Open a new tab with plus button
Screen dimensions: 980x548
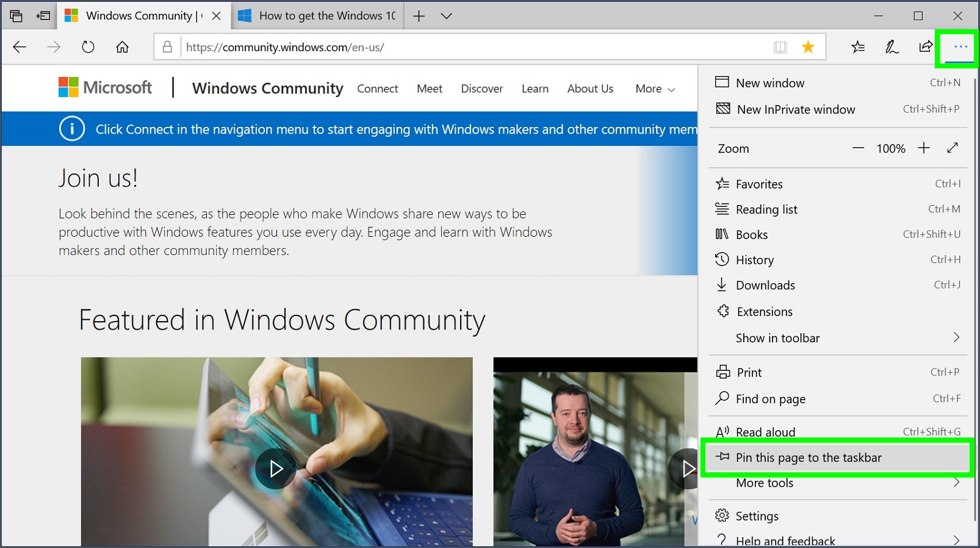pyautogui.click(x=419, y=16)
